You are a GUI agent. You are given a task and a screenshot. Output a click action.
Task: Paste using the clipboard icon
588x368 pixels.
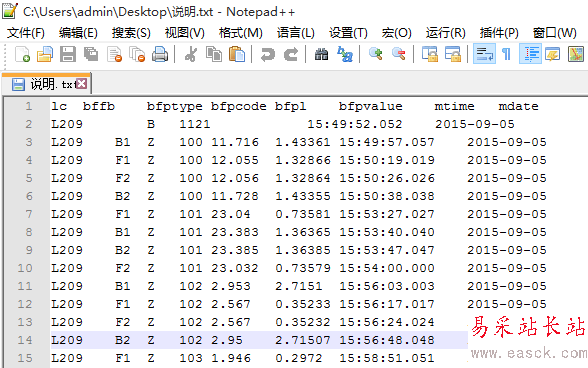pyautogui.click(x=237, y=54)
